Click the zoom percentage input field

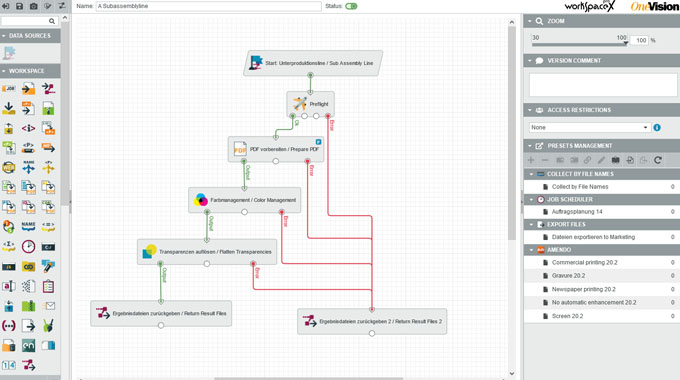[x=639, y=40]
